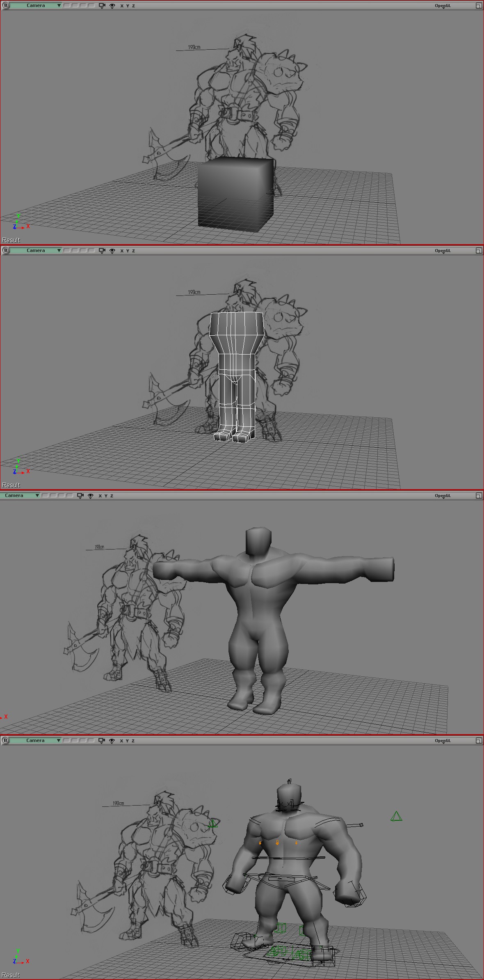Click the B viewport letter in the wireframe legs viewport
Viewport: 484px width, 980px height.
click(x=5, y=250)
